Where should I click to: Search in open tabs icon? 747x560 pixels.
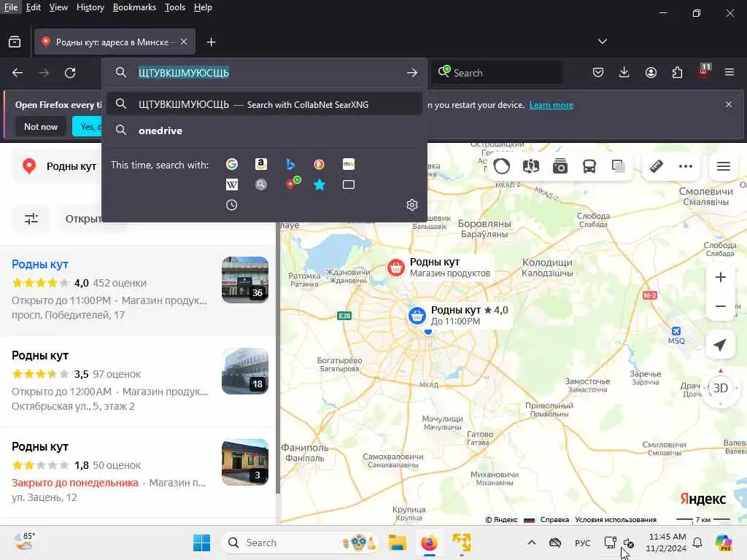[x=349, y=184]
